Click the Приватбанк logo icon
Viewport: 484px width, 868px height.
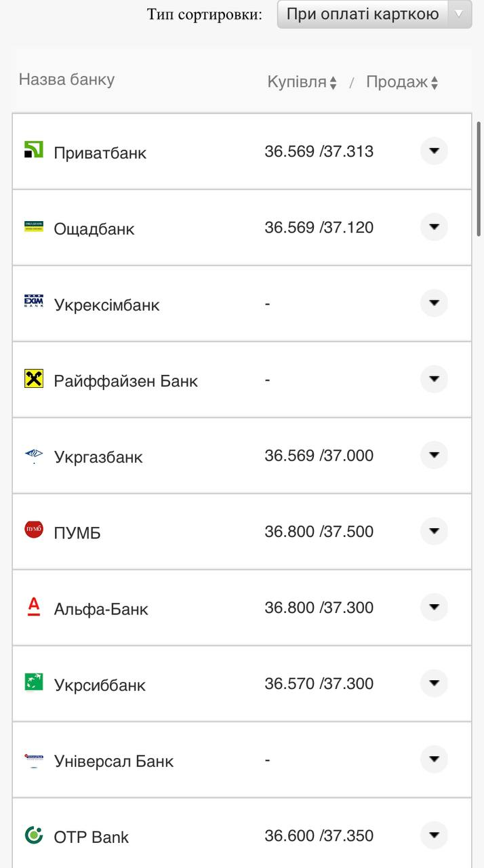coord(33,150)
